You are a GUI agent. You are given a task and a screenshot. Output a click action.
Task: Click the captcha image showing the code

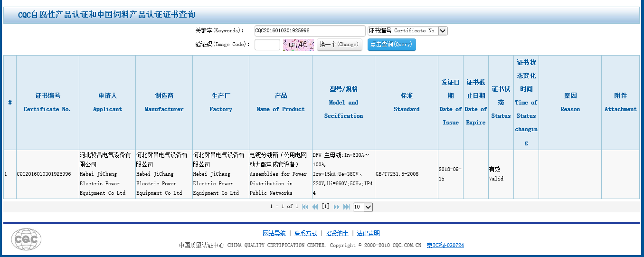point(298,45)
